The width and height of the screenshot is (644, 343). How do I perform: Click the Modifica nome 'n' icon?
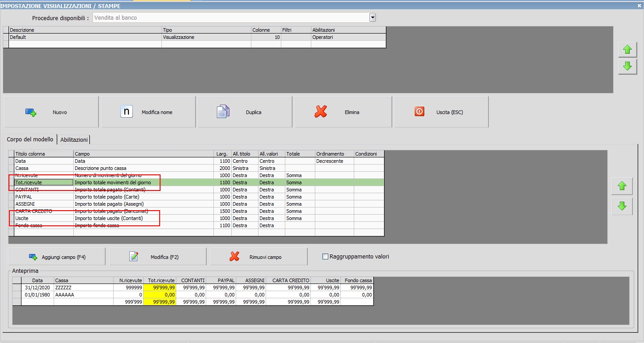[127, 111]
